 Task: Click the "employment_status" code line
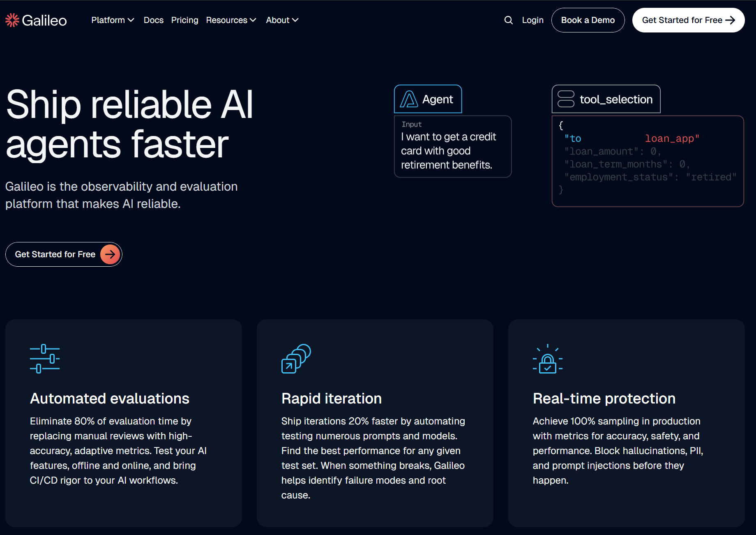click(650, 177)
